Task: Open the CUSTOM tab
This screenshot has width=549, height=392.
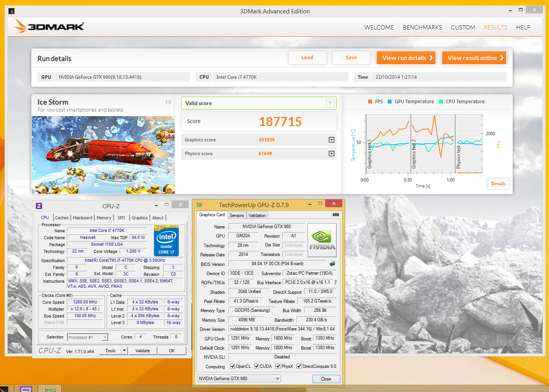Action: pos(463,28)
